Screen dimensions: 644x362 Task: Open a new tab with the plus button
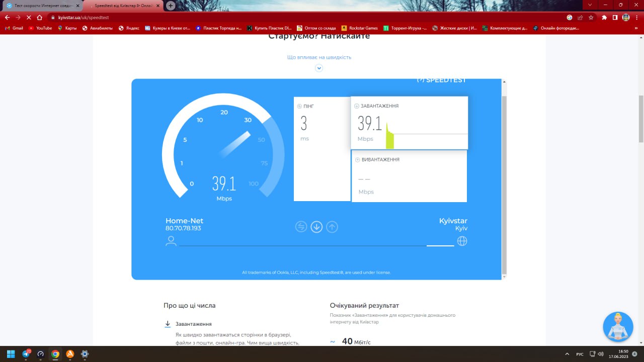coord(171,6)
